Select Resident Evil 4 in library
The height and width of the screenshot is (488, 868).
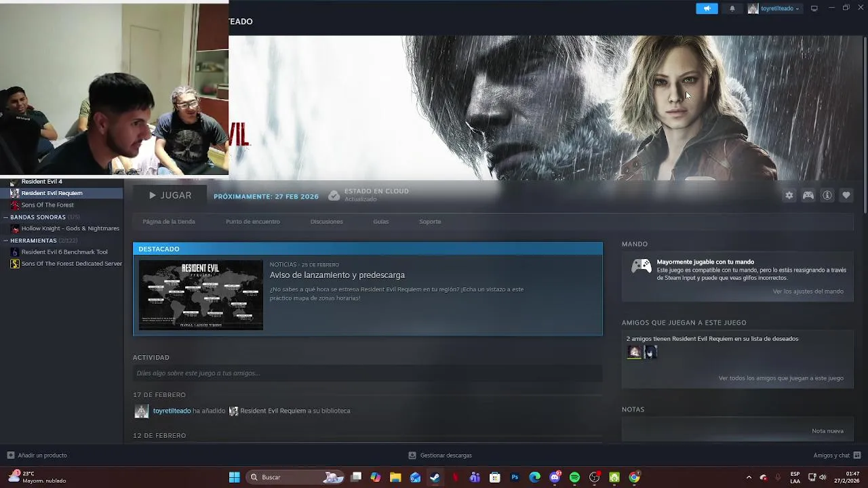pyautogui.click(x=41, y=182)
